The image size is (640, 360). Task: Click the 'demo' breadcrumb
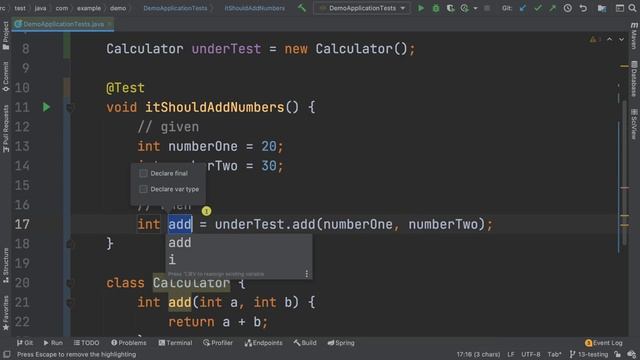pos(118,8)
